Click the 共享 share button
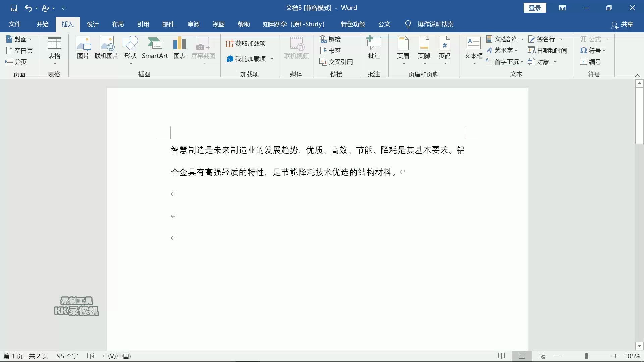 [623, 24]
